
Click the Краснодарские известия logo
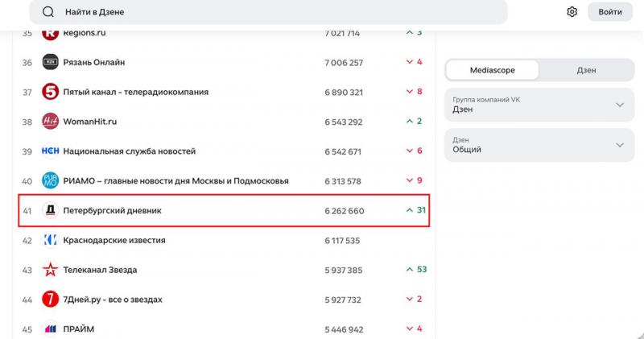click(x=50, y=240)
